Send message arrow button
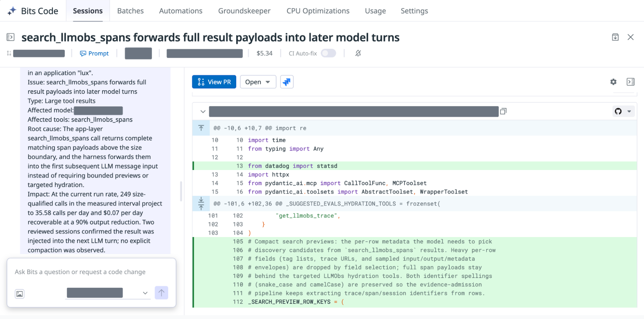644x319 pixels. (161, 293)
